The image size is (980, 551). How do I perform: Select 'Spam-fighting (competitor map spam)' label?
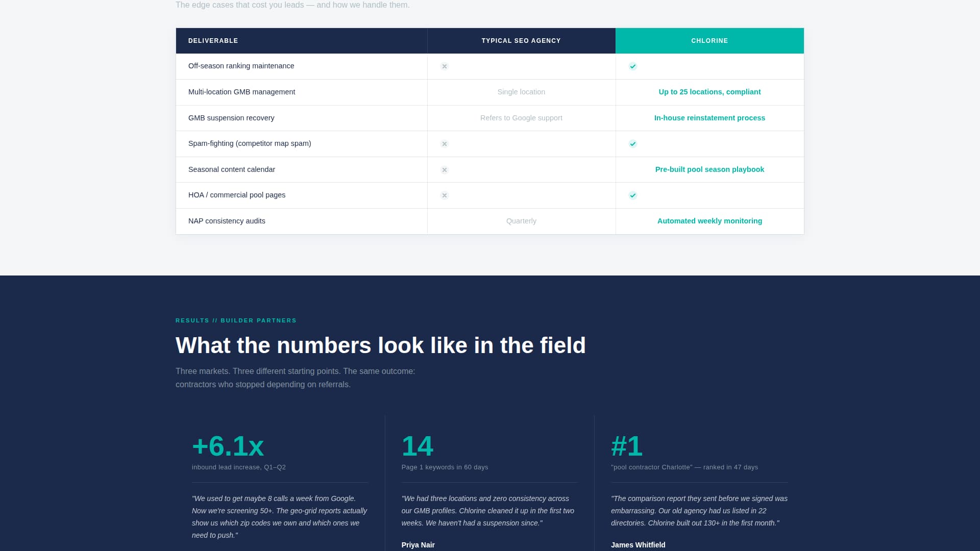click(250, 143)
